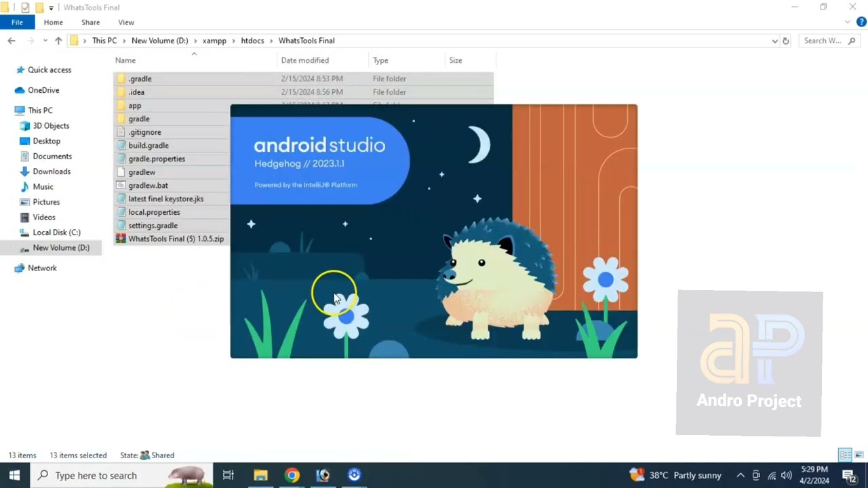Click htdocs in the address path
Screen dimensions: 868x488
[x=252, y=41]
